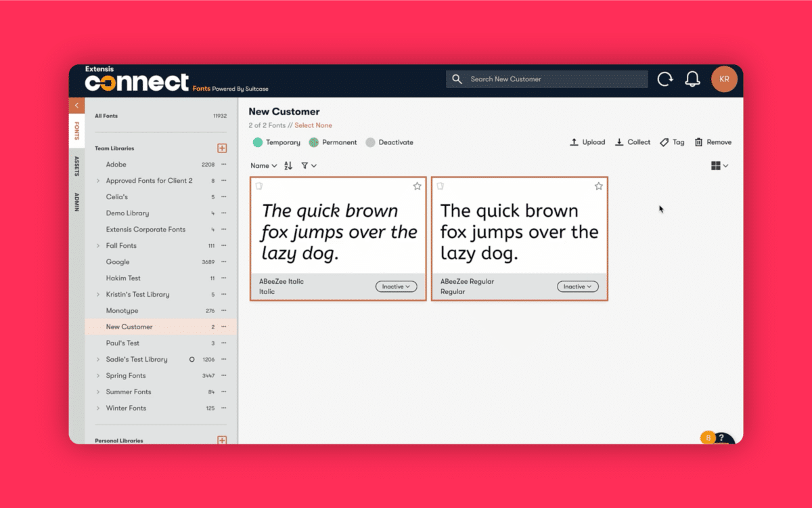Toggle ascending/descending sort order icon
812x508 pixels.
[288, 165]
